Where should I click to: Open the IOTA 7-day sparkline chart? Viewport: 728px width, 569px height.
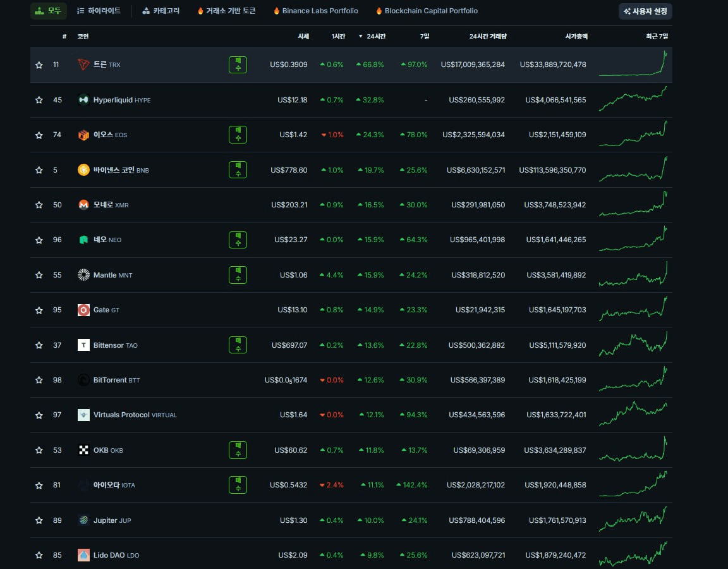(633, 484)
